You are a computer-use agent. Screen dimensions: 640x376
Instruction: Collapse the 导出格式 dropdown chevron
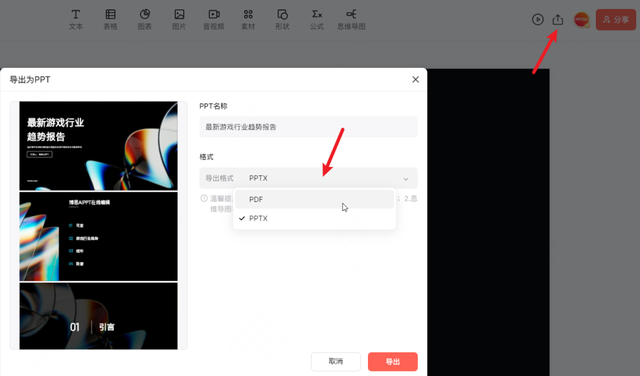coord(406,179)
